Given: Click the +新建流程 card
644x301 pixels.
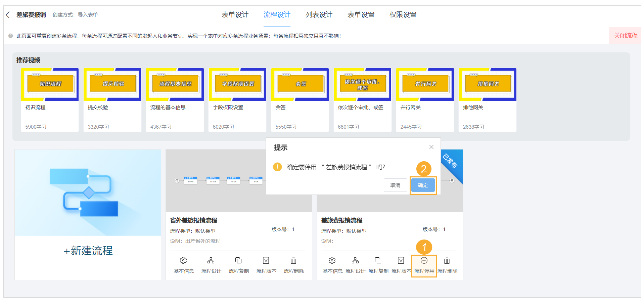Looking at the screenshot, I should 88,251.
